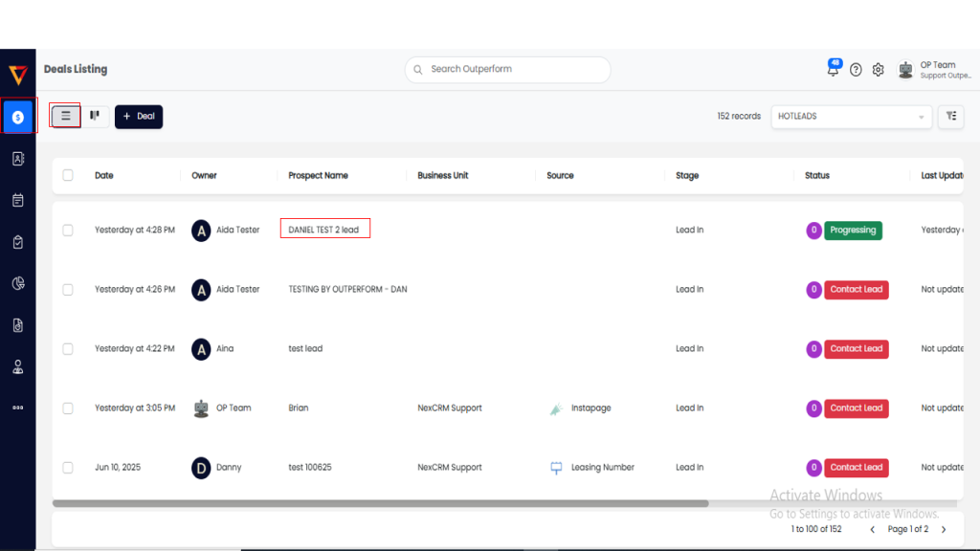
Task: Open the settings gear icon
Action: pyautogui.click(x=878, y=70)
